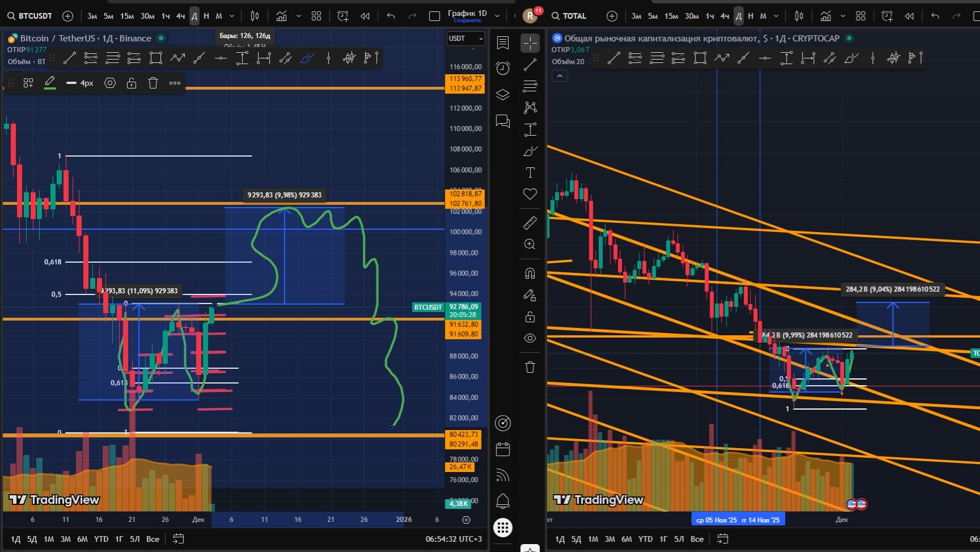Toggle hide all drawings eye icon
The image size is (980, 552).
tap(530, 338)
